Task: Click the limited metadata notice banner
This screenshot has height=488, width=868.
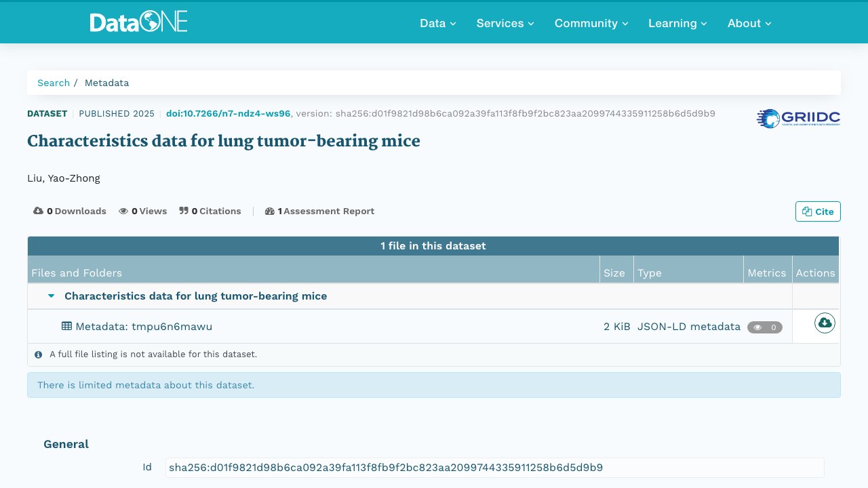Action: coord(434,385)
